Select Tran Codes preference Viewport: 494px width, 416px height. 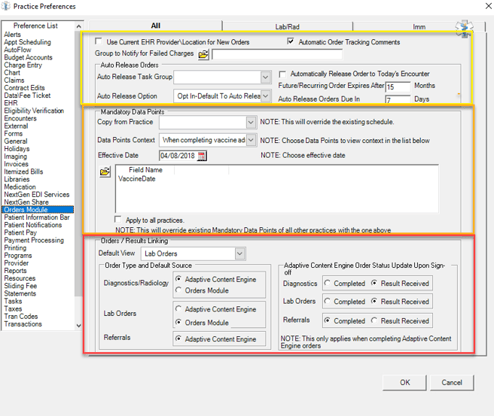coord(21,316)
